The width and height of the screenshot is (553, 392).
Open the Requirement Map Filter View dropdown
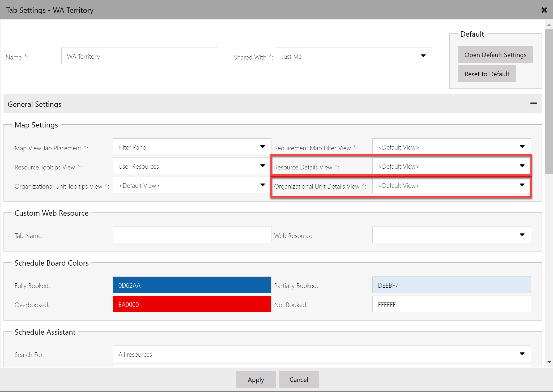coord(522,147)
